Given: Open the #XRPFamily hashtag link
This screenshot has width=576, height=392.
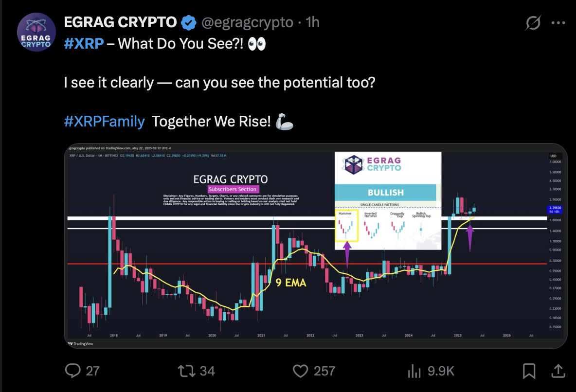Looking at the screenshot, I should tap(104, 121).
